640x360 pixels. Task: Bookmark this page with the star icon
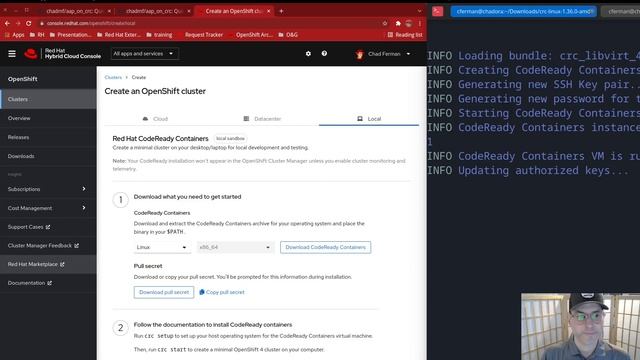coord(385,23)
